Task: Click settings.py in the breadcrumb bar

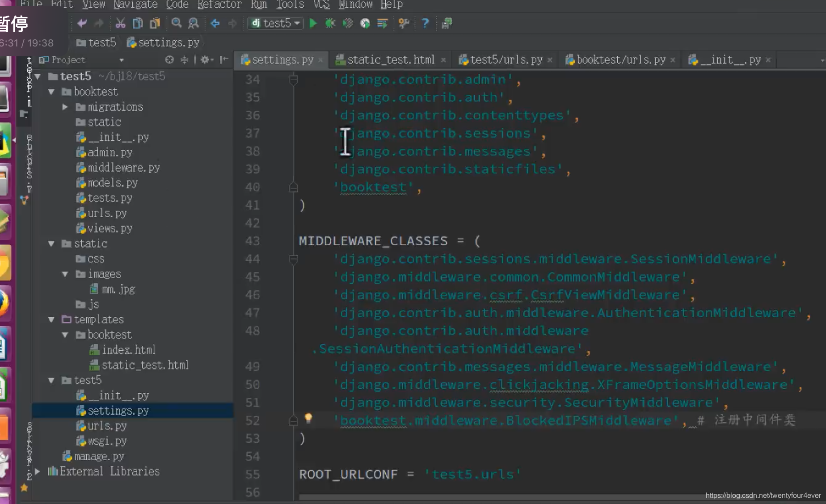Action: (x=163, y=43)
